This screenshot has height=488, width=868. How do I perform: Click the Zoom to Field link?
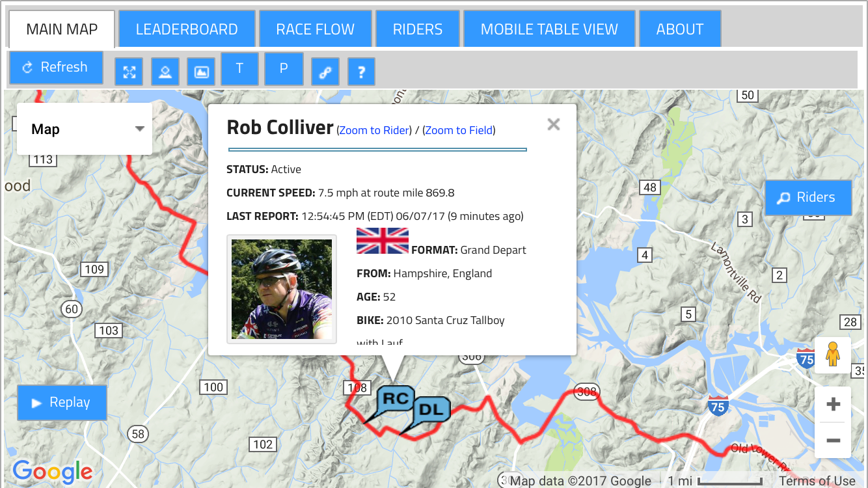point(459,130)
